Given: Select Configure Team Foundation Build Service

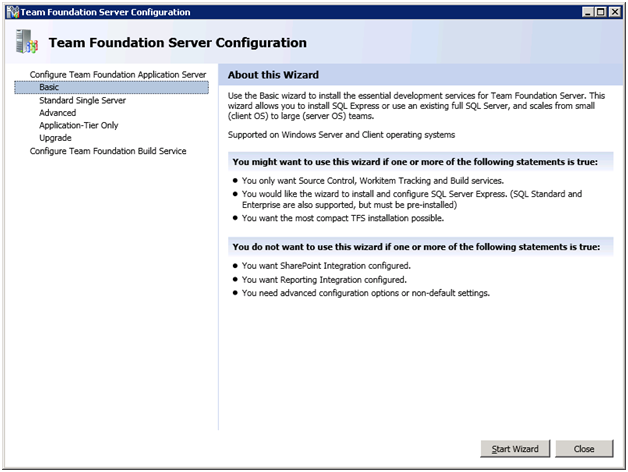Looking at the screenshot, I should 107,151.
